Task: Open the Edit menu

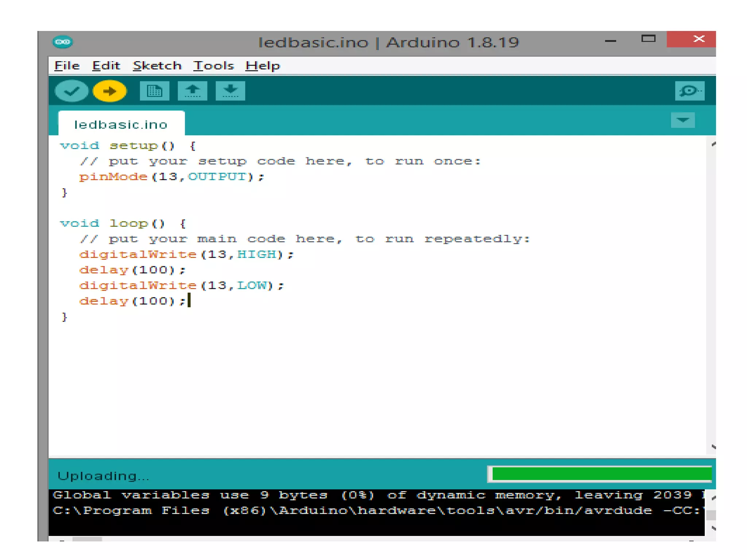Action: (x=106, y=66)
